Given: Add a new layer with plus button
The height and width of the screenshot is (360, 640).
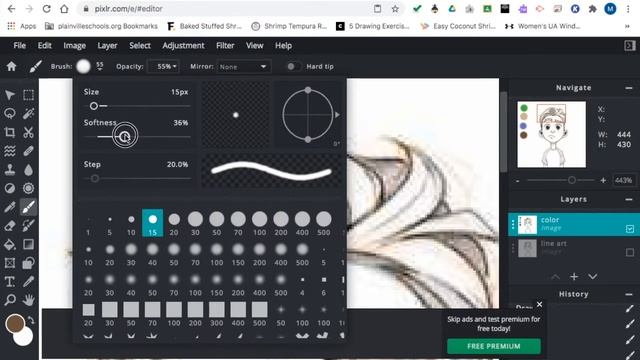Looking at the screenshot, I should [574, 277].
